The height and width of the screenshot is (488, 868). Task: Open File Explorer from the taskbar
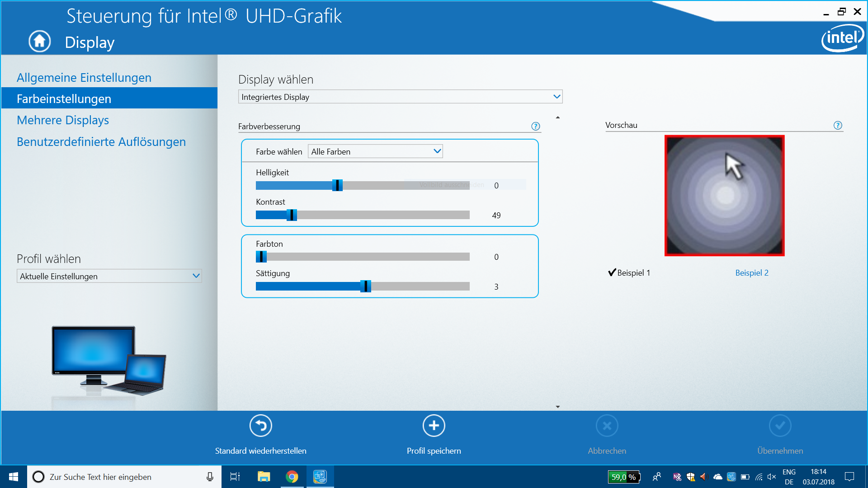pos(264,477)
